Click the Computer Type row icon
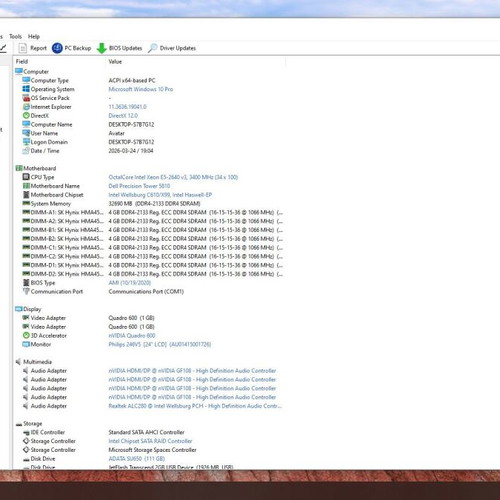The width and height of the screenshot is (500, 500). (26, 80)
